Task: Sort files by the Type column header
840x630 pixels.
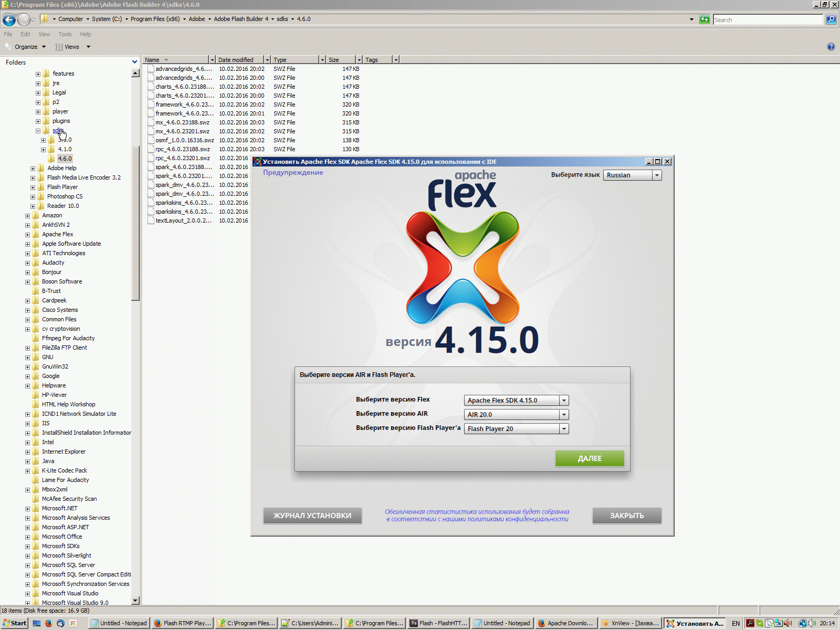Action: 295,60
